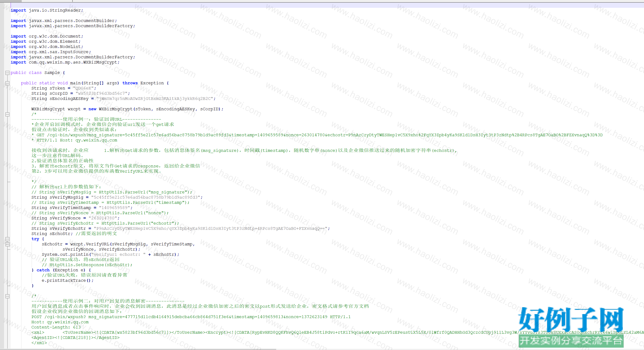Click 'import org.w3c.dom.NodeList;' line
644x350 pixels.
click(47, 47)
